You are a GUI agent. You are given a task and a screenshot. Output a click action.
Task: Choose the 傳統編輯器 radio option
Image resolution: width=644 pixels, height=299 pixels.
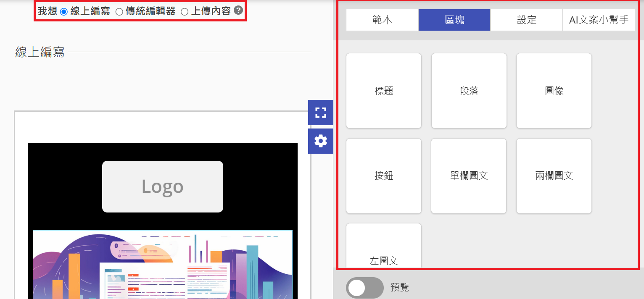(119, 12)
